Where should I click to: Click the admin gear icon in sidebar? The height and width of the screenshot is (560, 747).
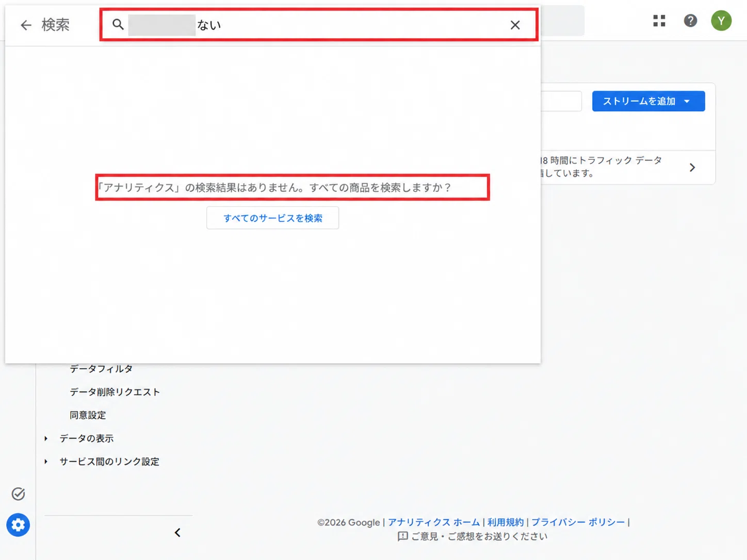pos(18,525)
